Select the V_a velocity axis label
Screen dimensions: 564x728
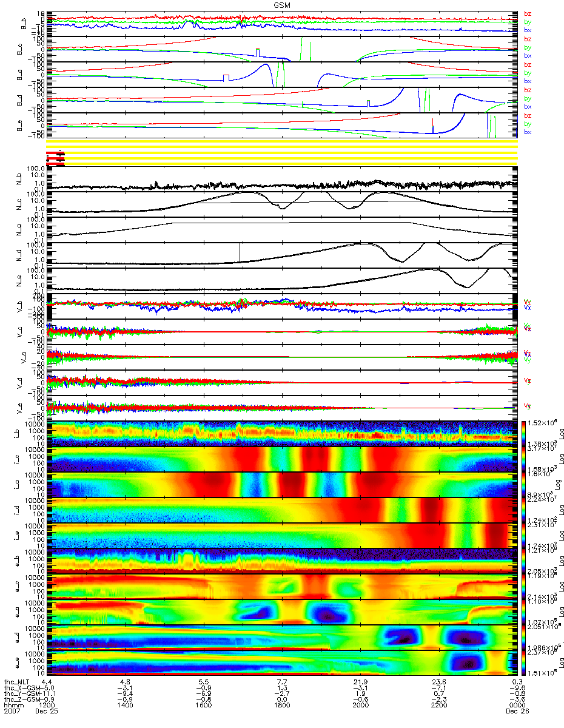tap(24, 358)
